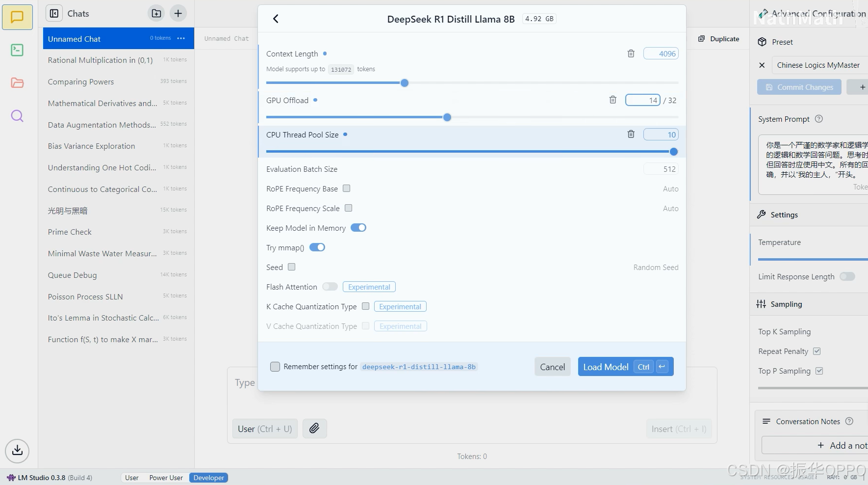This screenshot has width=868, height=485.
Task: Reset GPU Offload with its trash icon
Action: [613, 100]
